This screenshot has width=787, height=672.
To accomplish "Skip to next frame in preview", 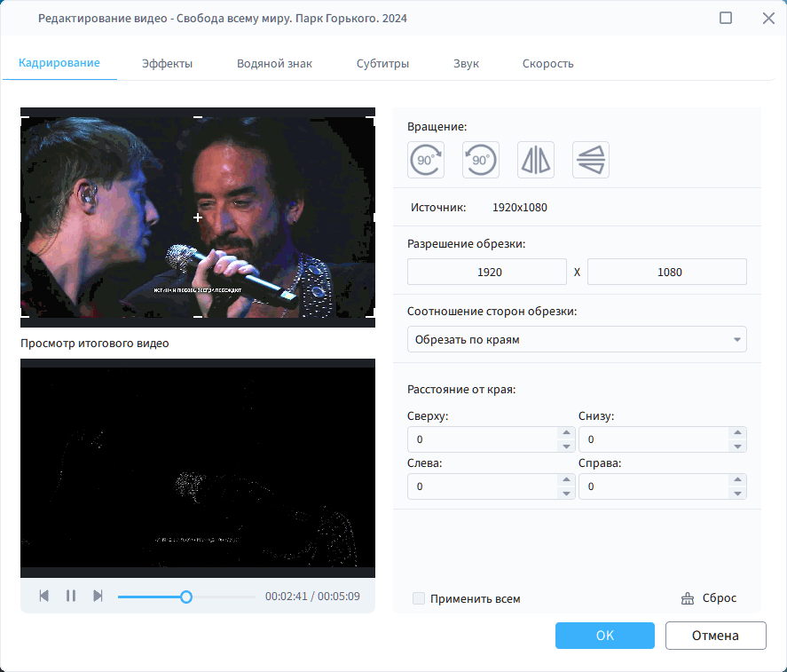I will click(98, 596).
